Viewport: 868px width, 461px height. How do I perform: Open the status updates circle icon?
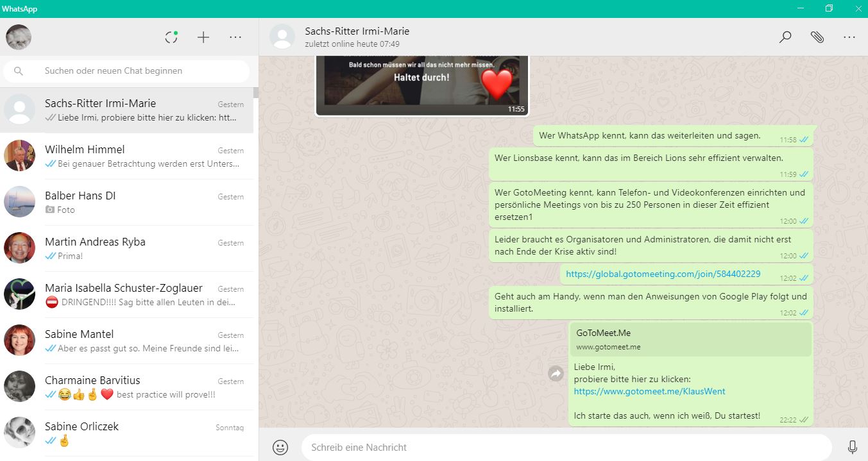point(171,37)
